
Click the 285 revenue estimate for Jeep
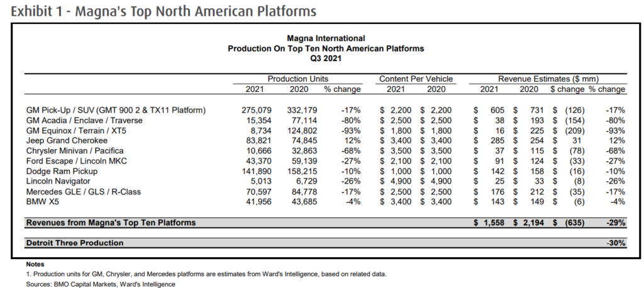[x=497, y=141]
